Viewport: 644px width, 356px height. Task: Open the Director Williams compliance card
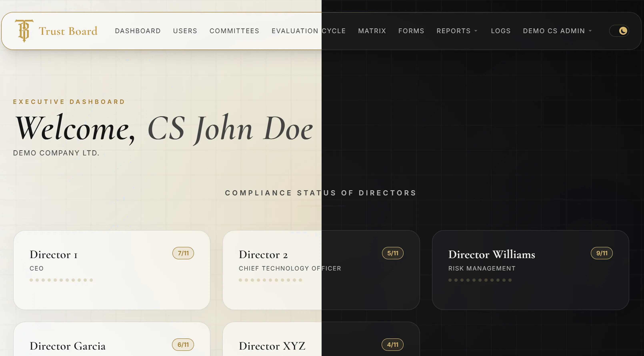530,270
